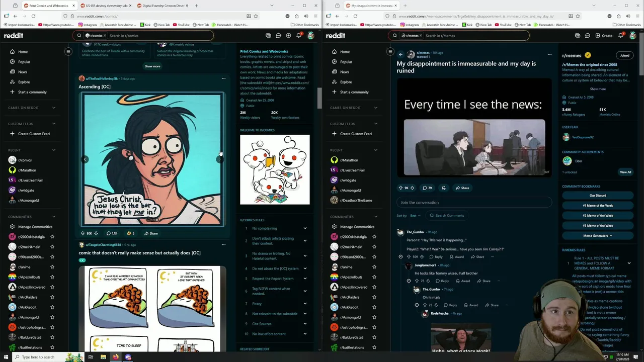Go back using the post back arrow in r/memes
This screenshot has height=362, width=644.
(400, 55)
